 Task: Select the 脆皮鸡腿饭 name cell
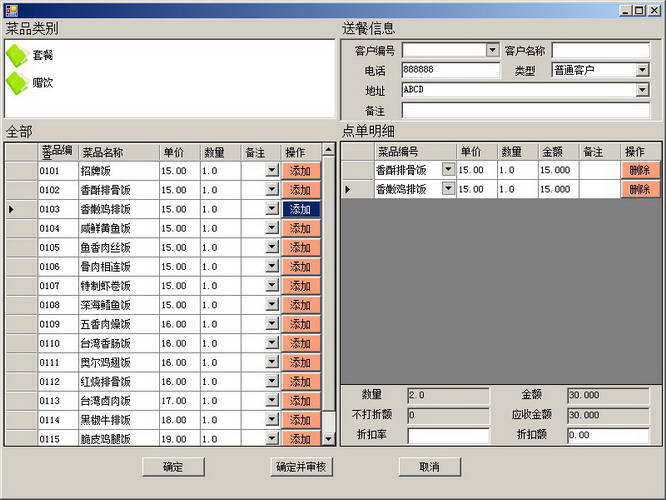pos(119,439)
